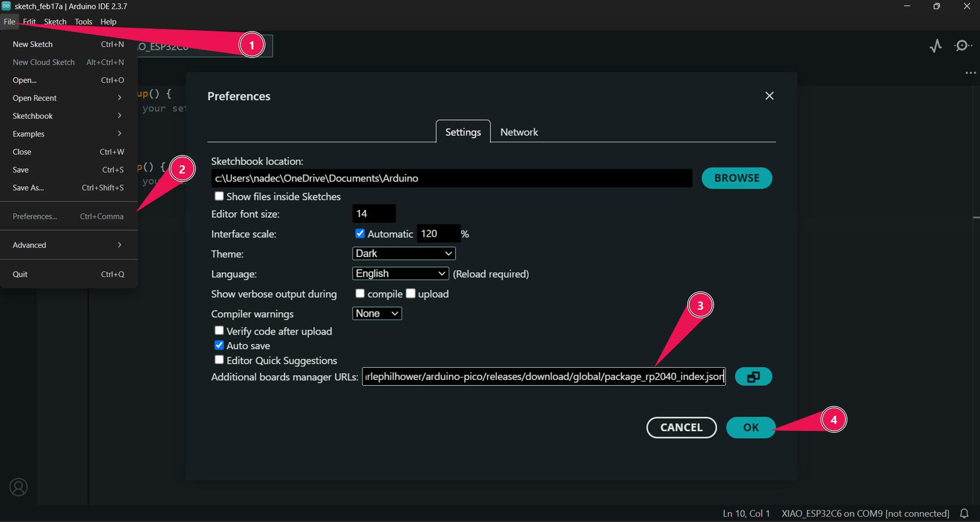The height and width of the screenshot is (522, 980).
Task: Click the Arduino logo in the title bar
Action: pyautogui.click(x=7, y=6)
